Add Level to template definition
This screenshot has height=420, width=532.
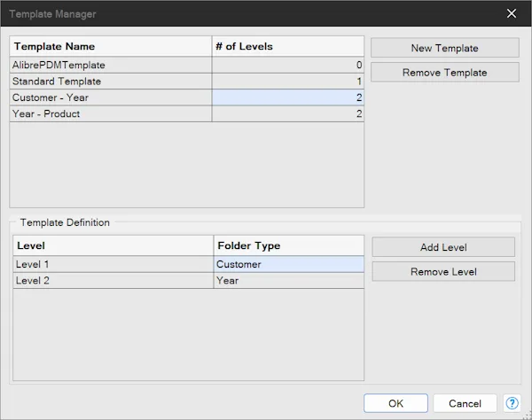click(x=443, y=247)
